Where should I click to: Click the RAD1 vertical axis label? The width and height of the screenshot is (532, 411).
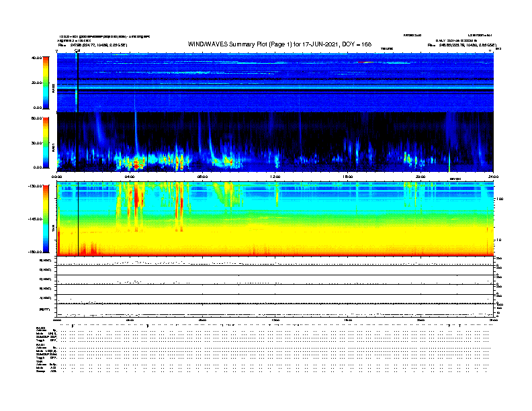pyautogui.click(x=54, y=148)
